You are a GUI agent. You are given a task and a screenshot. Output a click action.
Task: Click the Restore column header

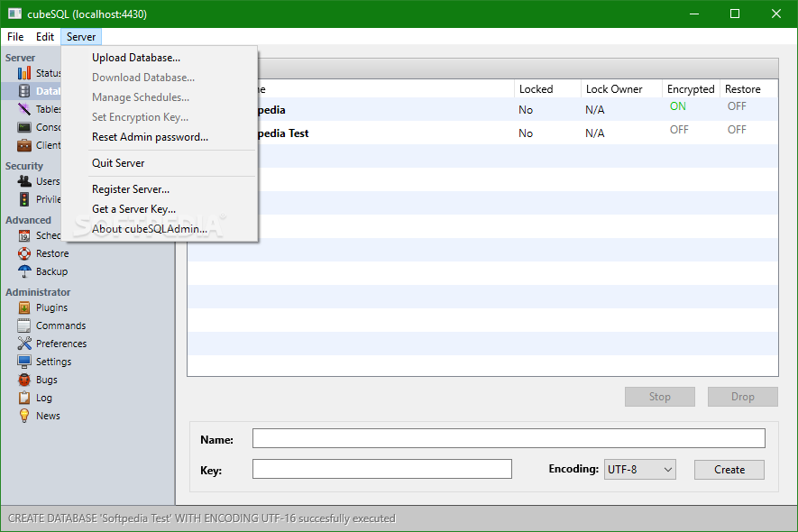(x=748, y=89)
